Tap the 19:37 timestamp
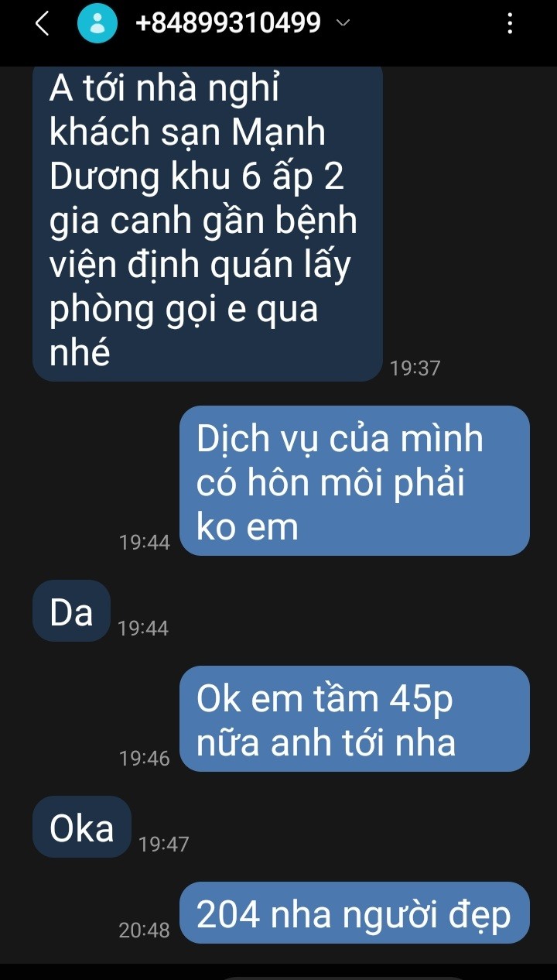This screenshot has width=557, height=980. point(415,368)
